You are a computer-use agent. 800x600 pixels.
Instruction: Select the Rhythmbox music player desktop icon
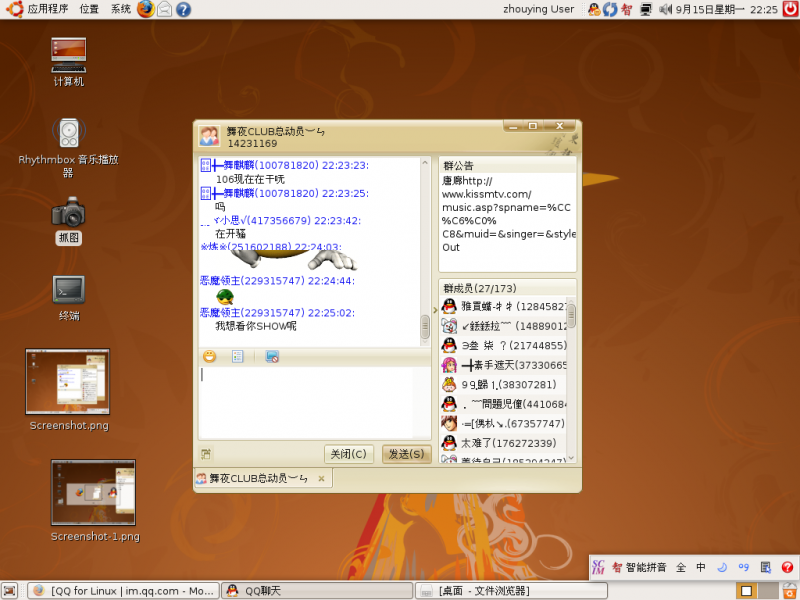click(69, 147)
